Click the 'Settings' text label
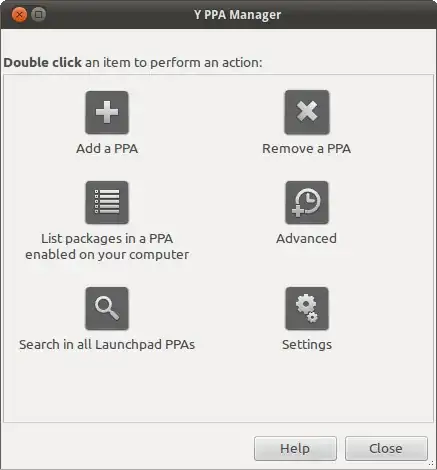The width and height of the screenshot is (437, 470). (x=307, y=345)
